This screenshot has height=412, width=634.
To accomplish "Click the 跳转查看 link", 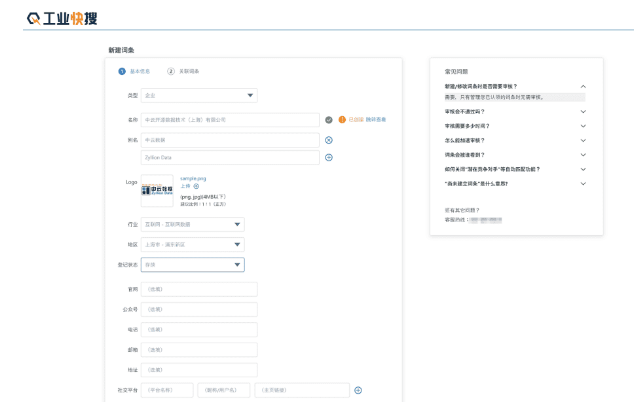I will pos(376,120).
